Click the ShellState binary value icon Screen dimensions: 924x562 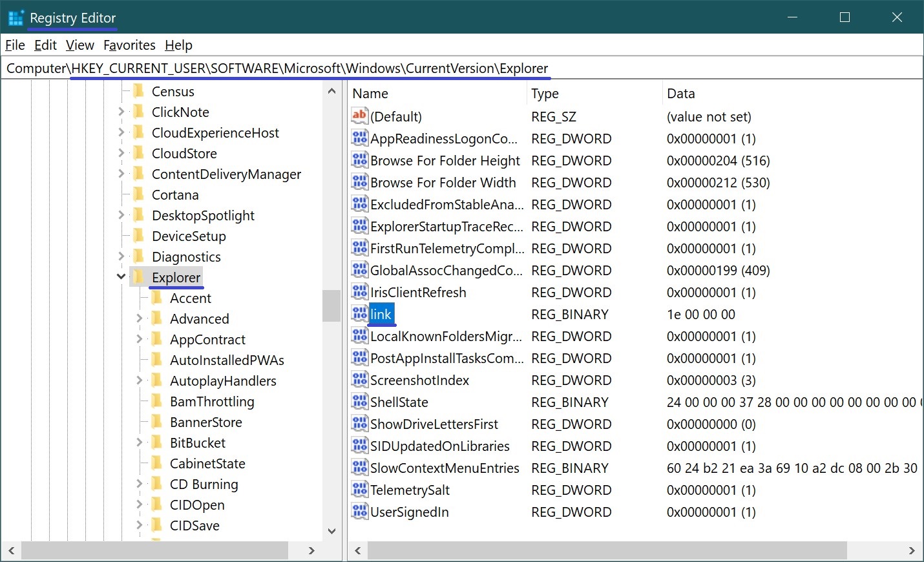tap(359, 402)
